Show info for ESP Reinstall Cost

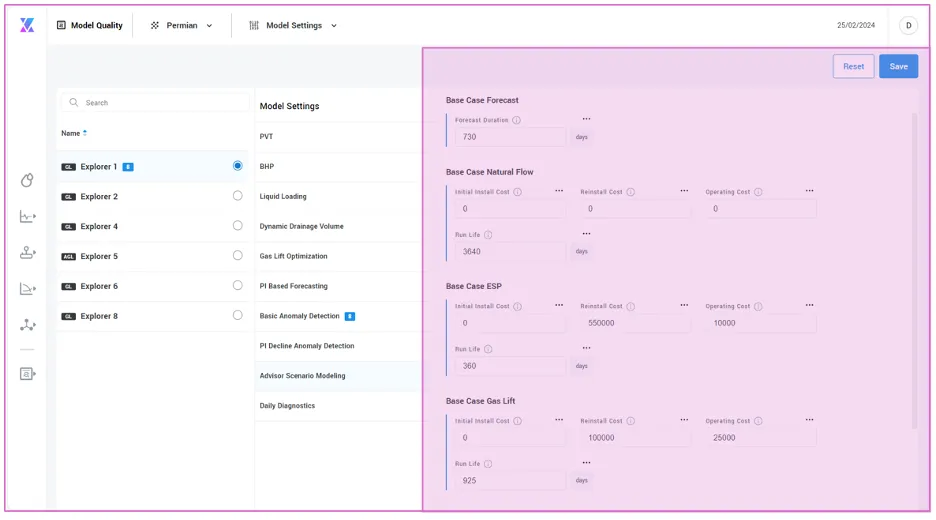(631, 306)
